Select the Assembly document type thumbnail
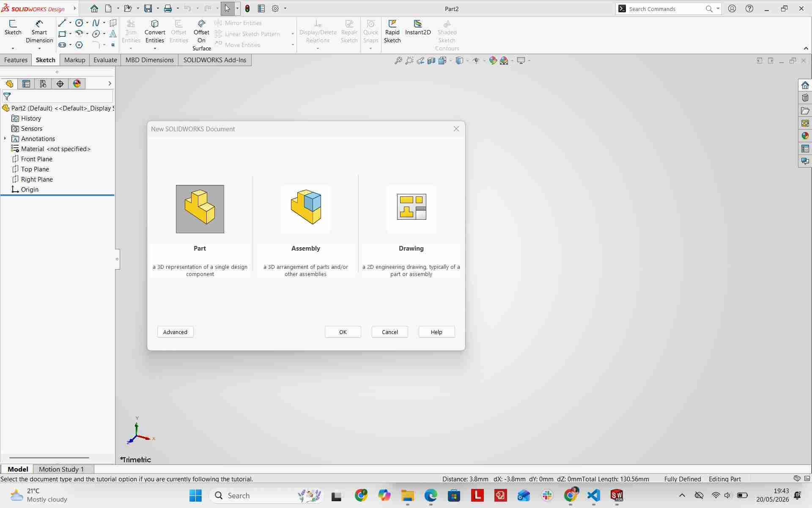Image resolution: width=812 pixels, height=508 pixels. (306, 209)
